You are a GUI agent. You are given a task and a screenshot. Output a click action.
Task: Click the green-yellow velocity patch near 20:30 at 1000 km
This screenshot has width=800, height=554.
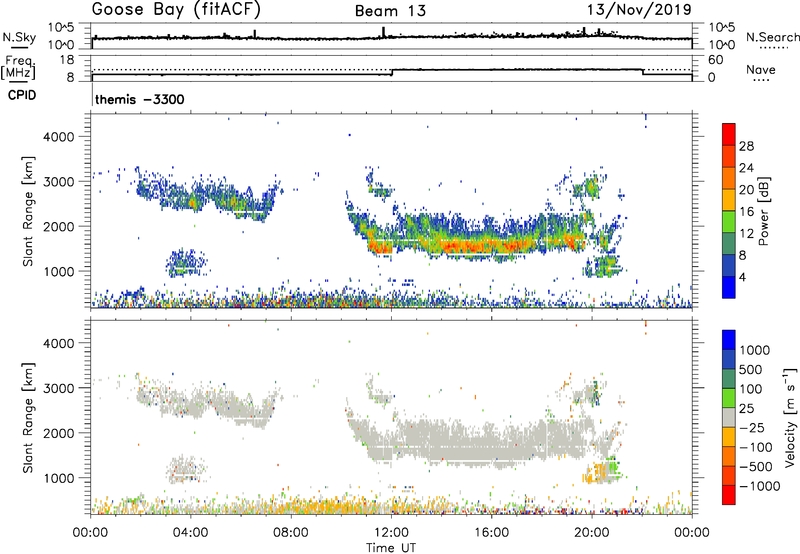pos(604,471)
